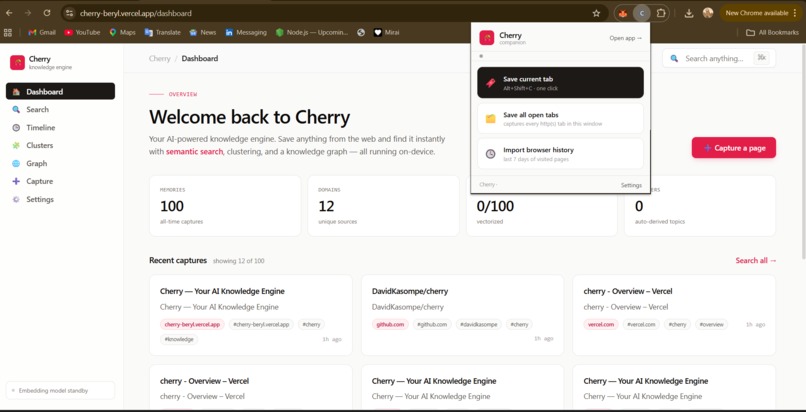Click Settings link in extension popup

[631, 185]
